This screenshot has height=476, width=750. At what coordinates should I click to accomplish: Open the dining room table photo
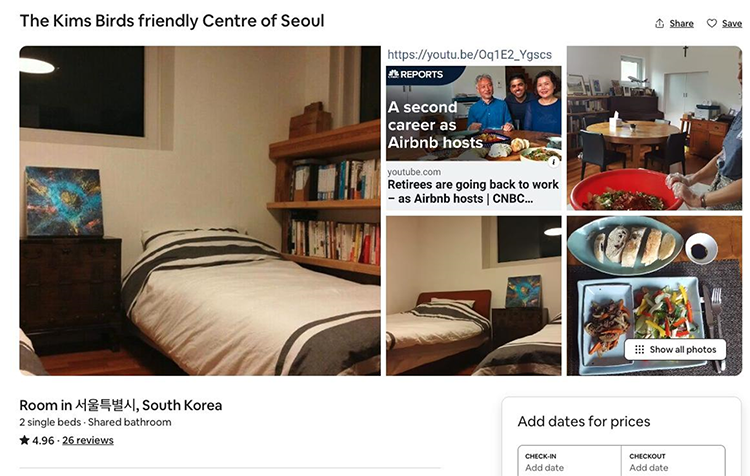654,128
